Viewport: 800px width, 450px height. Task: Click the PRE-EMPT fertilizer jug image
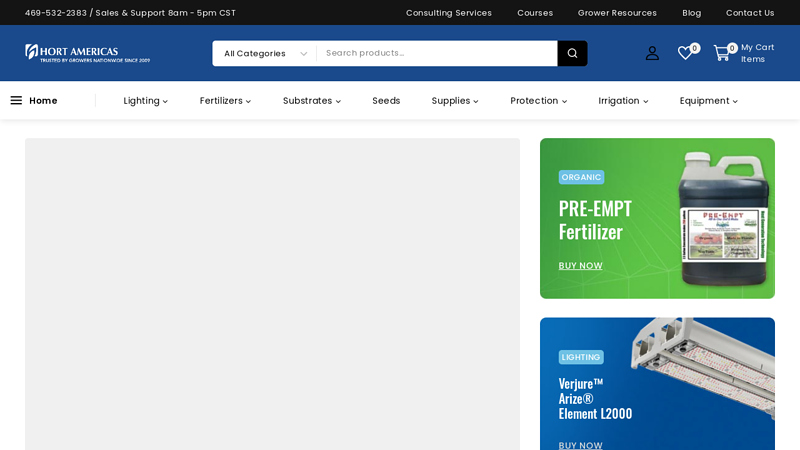(723, 220)
